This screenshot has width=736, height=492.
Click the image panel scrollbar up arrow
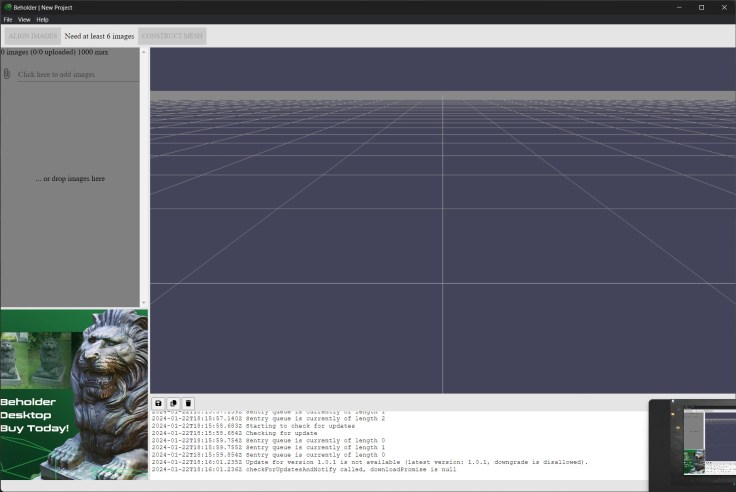(144, 52)
